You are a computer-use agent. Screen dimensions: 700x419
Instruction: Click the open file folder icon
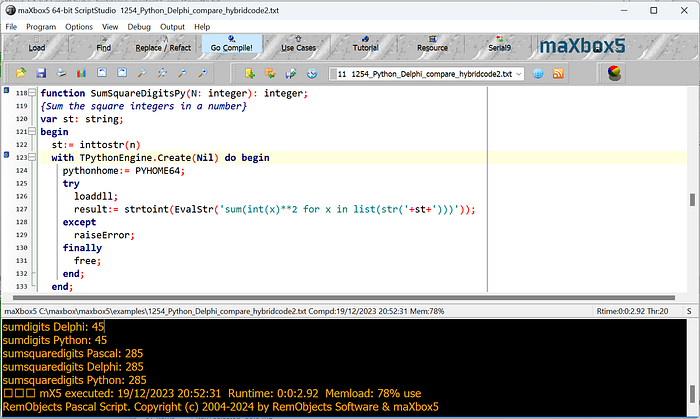tap(21, 73)
